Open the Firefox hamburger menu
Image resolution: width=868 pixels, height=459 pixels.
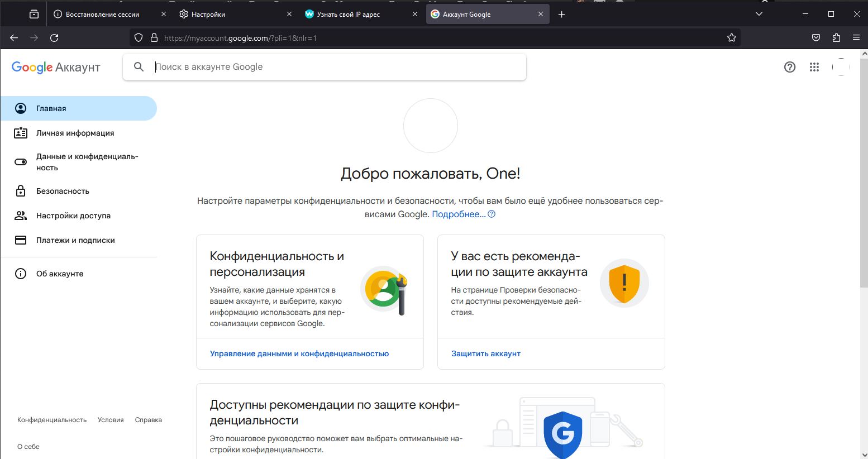click(856, 38)
